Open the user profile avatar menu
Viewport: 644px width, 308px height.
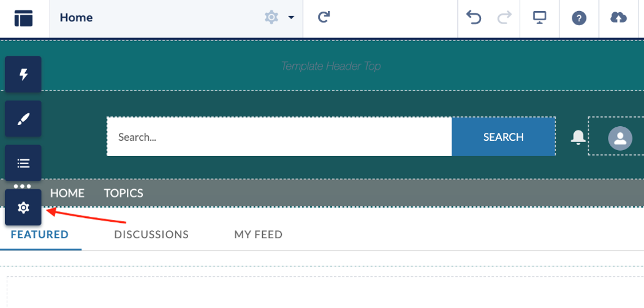tap(619, 138)
